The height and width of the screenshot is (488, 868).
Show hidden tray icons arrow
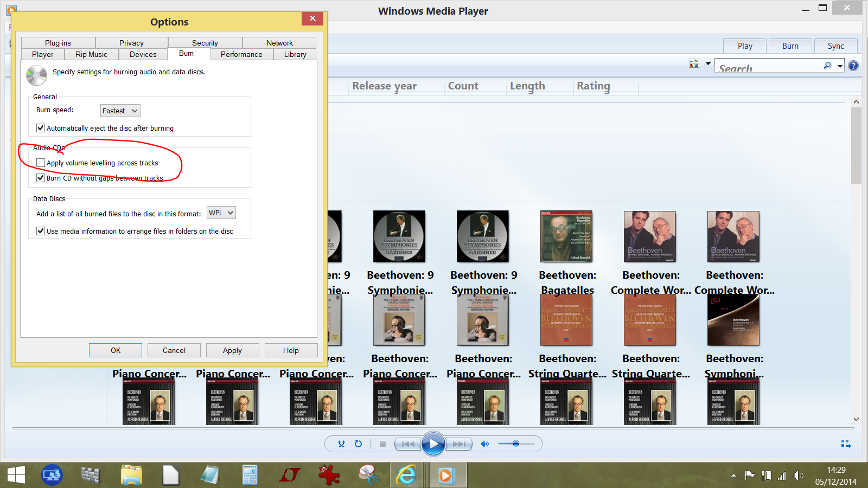click(733, 476)
